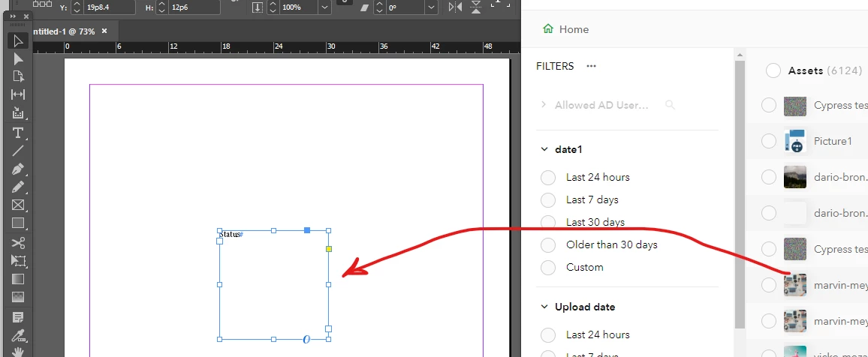Click the yellow live corner handle on frame
The height and width of the screenshot is (357, 868).
pyautogui.click(x=329, y=249)
